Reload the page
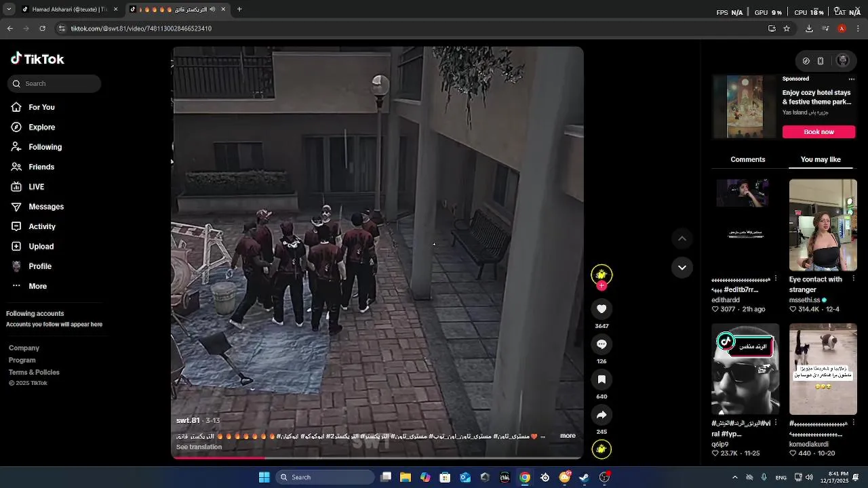Viewport: 868px width, 488px height. [x=42, y=28]
